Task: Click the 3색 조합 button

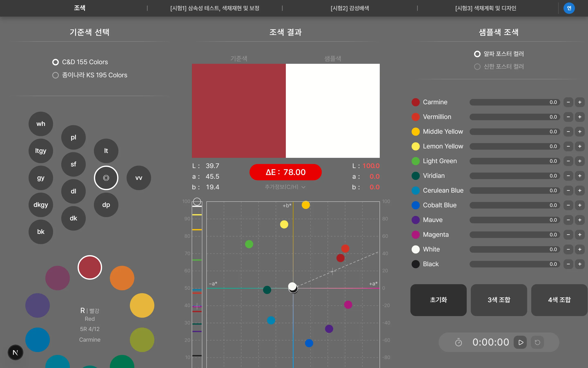Action: point(499,300)
